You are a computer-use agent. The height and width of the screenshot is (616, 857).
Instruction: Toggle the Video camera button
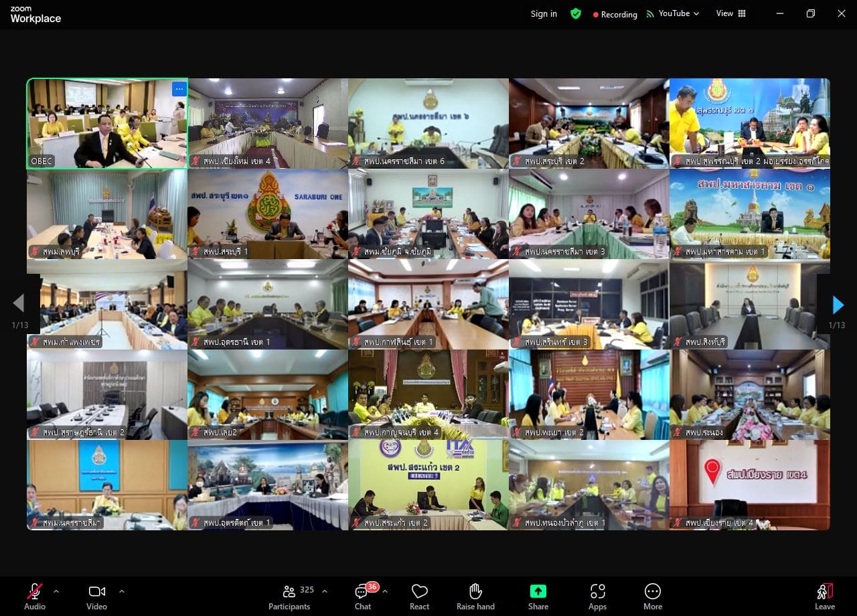(97, 596)
